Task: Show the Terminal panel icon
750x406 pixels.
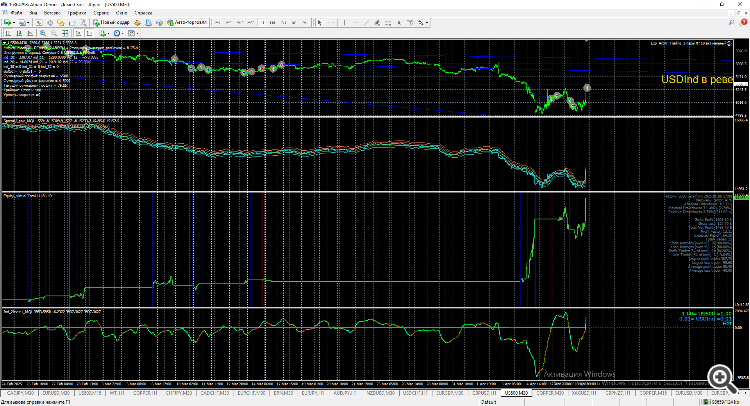Action: point(72,22)
